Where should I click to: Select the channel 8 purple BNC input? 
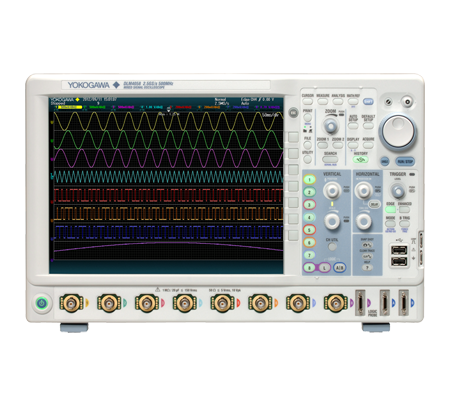click(x=335, y=303)
